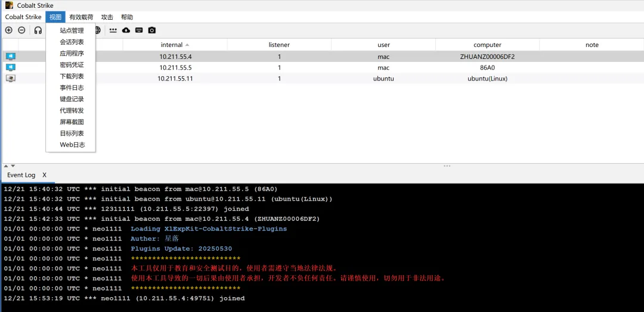644x312 pixels.
Task: Click the ubuntu user cell
Action: (383, 79)
